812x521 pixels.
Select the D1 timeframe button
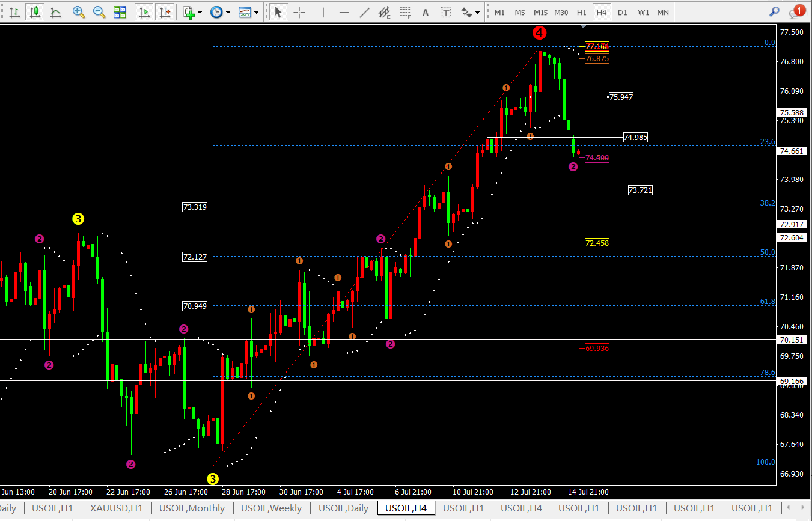pyautogui.click(x=623, y=12)
